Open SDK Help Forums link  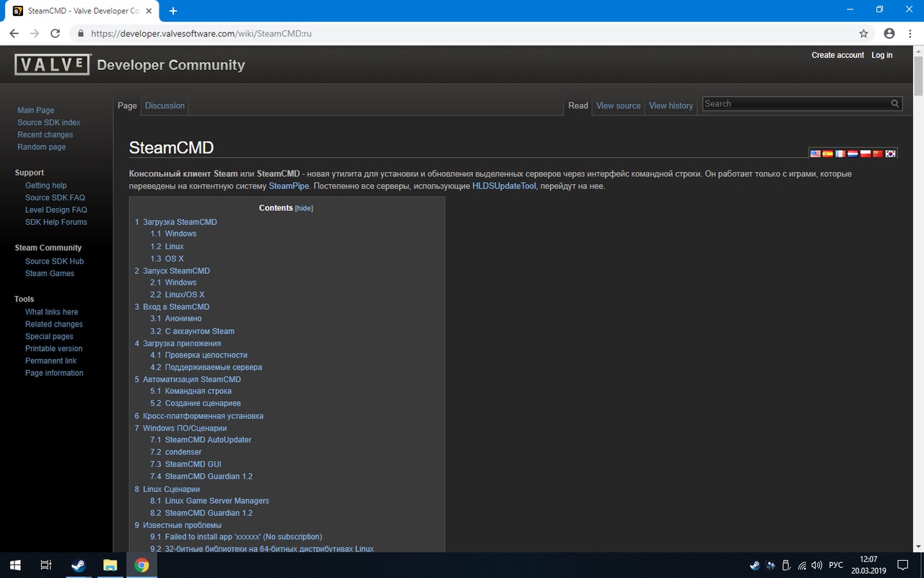(x=56, y=223)
